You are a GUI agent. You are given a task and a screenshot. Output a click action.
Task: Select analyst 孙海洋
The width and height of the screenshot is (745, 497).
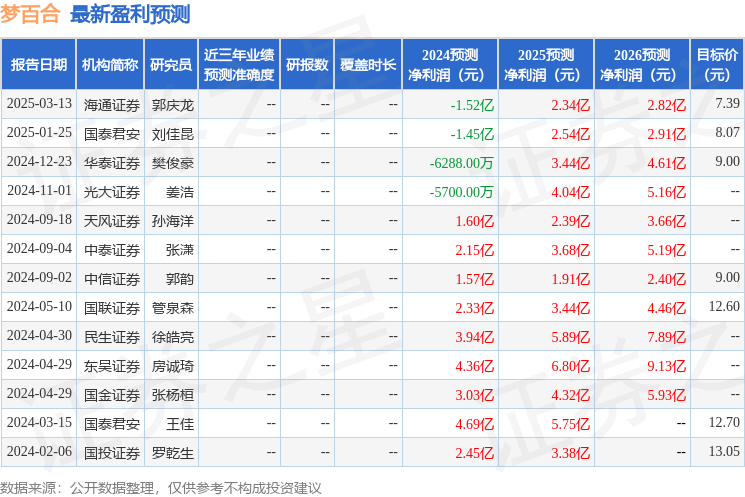tap(173, 221)
